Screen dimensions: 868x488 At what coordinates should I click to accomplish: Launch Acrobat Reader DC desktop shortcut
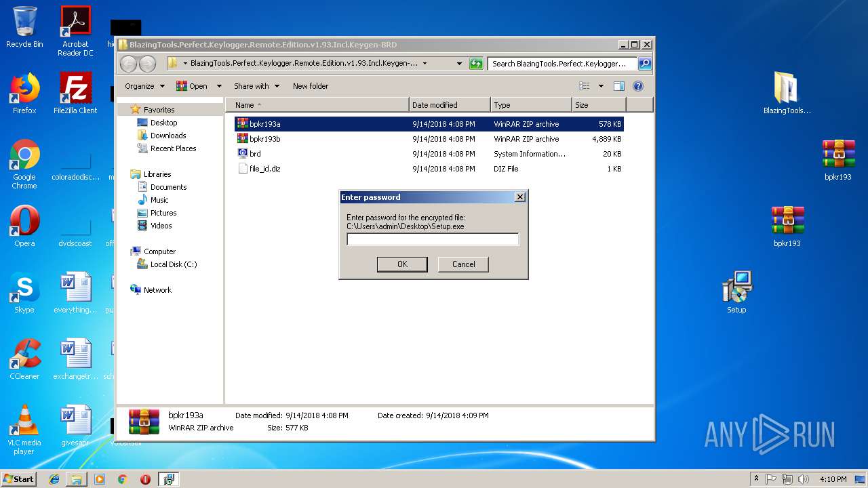(75, 30)
